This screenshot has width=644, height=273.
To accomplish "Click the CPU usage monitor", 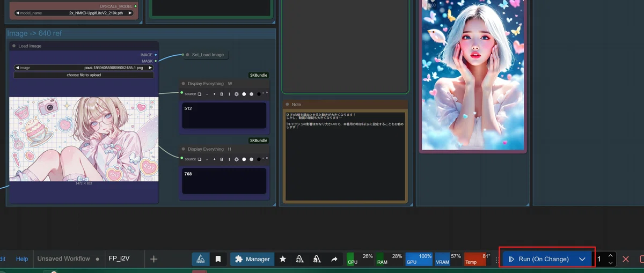I will pyautogui.click(x=360, y=259).
